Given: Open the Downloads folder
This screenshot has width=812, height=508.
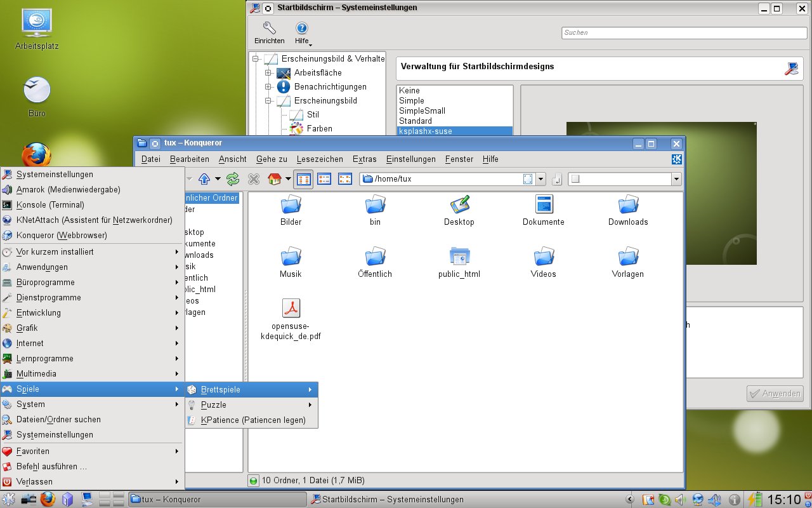Looking at the screenshot, I should (x=628, y=211).
